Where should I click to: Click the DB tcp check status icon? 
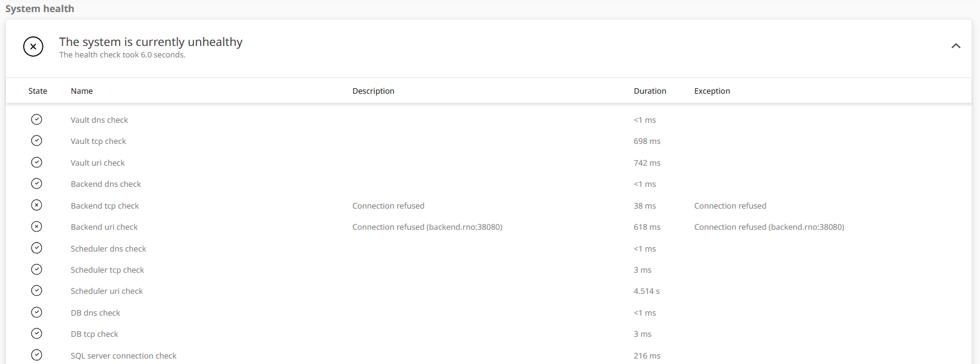point(37,334)
